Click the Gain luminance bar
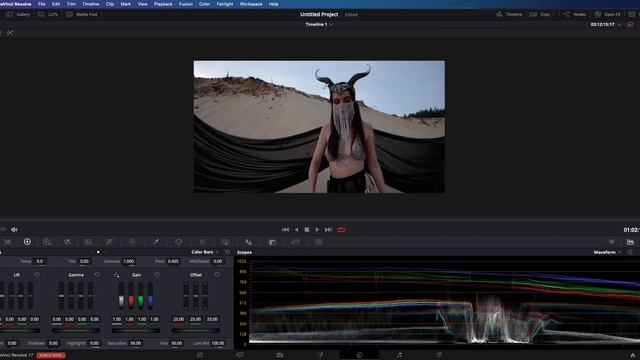 (121, 296)
